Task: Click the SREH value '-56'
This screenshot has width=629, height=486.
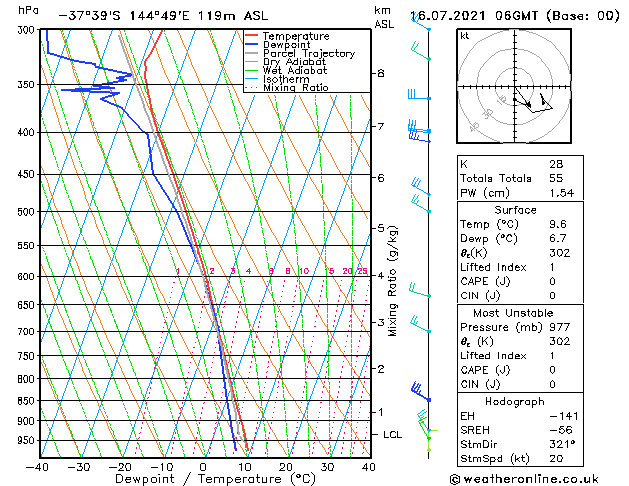Action: 561,430
